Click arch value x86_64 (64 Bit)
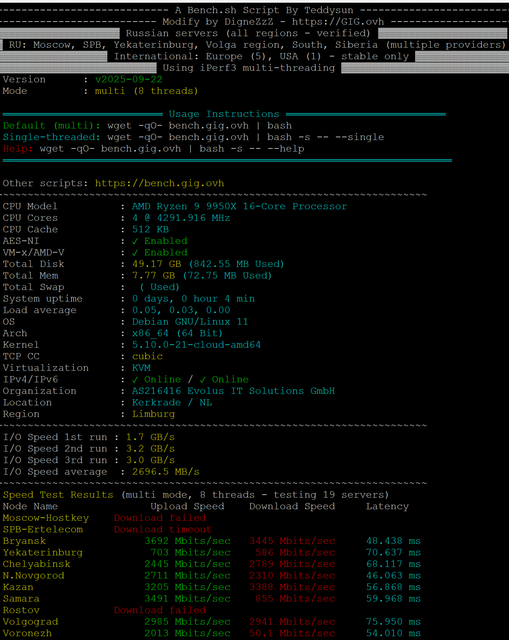509x640 pixels. [x=177, y=333]
